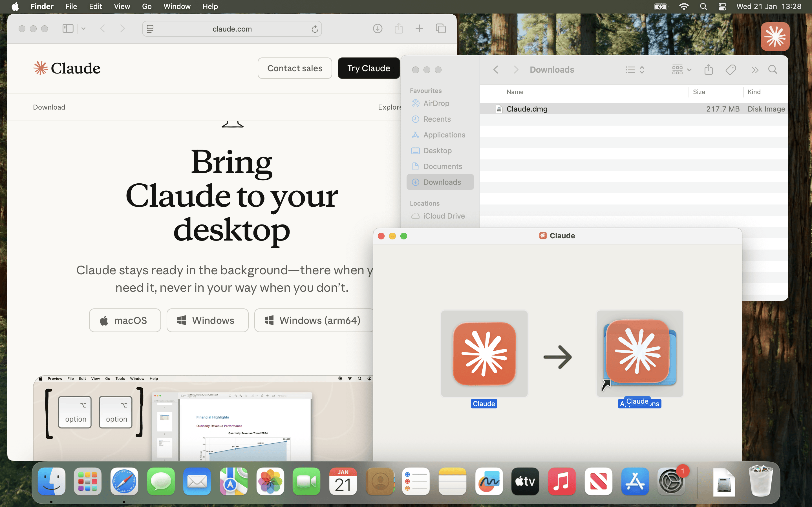The width and height of the screenshot is (812, 507).
Task: Show more toolbar items with the double chevron
Action: 755,69
